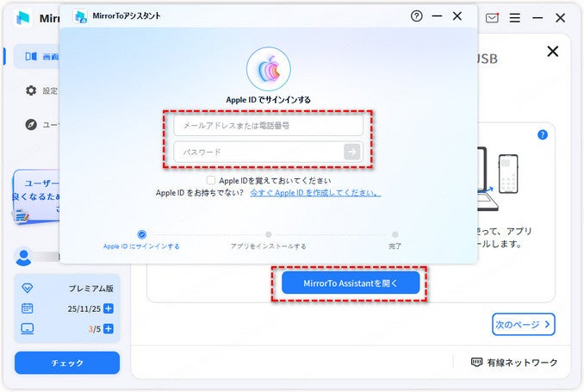Close the MirrorTo Assistant dialog
Image resolution: width=584 pixels, height=392 pixels.
pyautogui.click(x=457, y=16)
